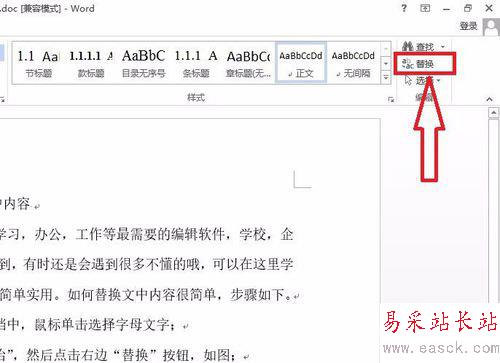
Task: Select the 无间隔 style
Action: (x=353, y=63)
